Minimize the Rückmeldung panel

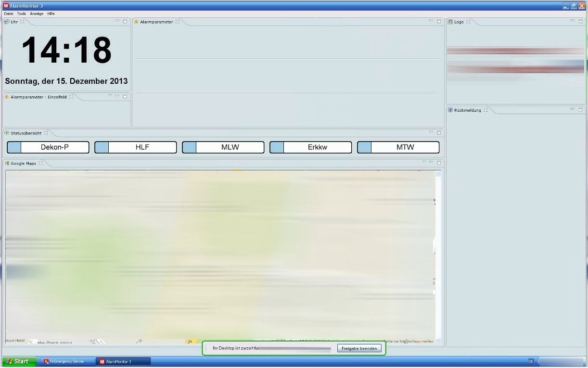[x=573, y=110]
